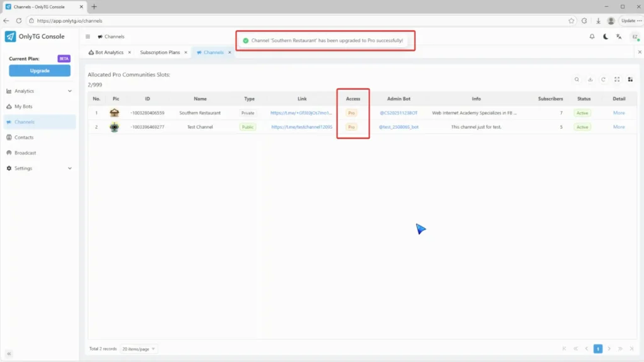Screen dimensions: 644x362
Task: Open Broadcast in the sidebar
Action: coord(25,153)
